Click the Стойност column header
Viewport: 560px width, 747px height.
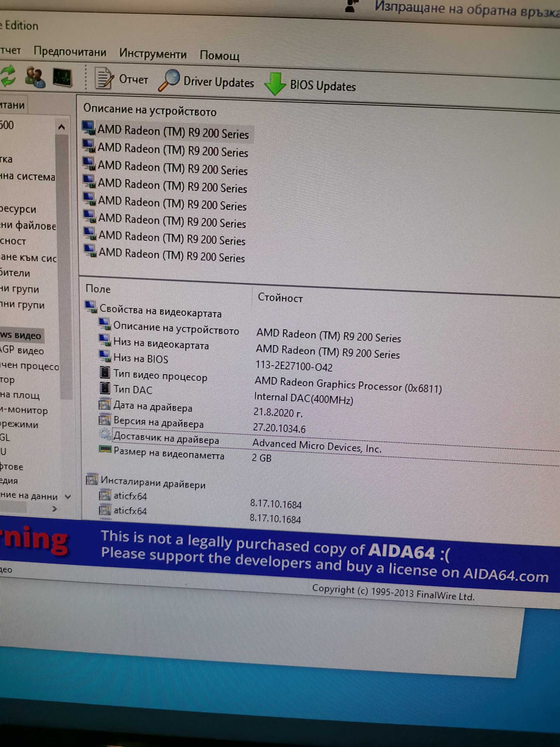point(280,297)
